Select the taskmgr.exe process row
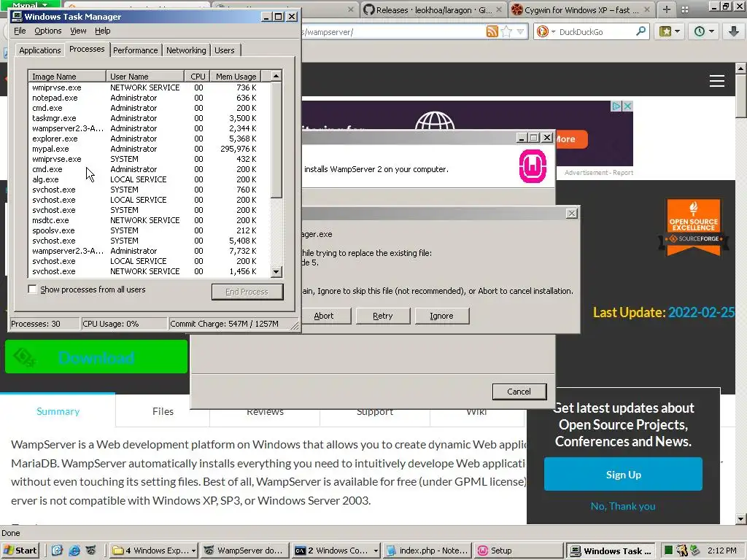The height and width of the screenshot is (560, 747). (149, 118)
